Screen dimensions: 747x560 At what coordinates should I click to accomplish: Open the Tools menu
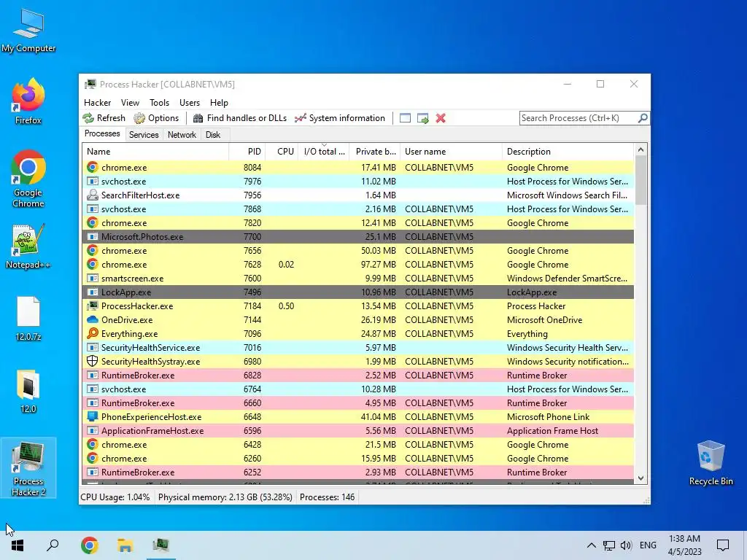(x=159, y=102)
